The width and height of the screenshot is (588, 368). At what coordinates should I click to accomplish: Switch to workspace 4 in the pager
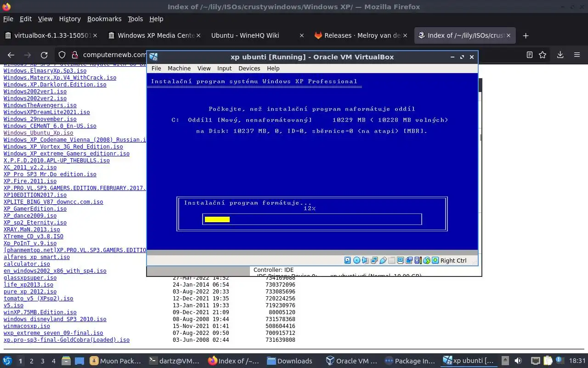53,361
